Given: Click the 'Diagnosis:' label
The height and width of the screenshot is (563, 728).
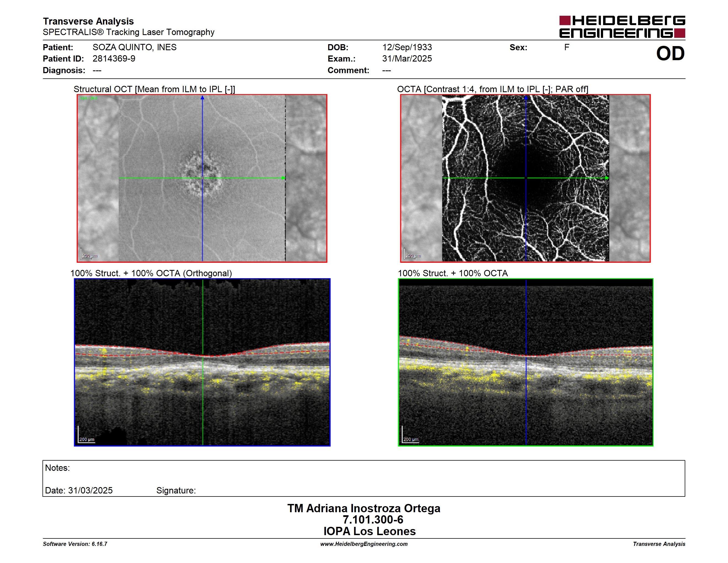Looking at the screenshot, I should (64, 70).
